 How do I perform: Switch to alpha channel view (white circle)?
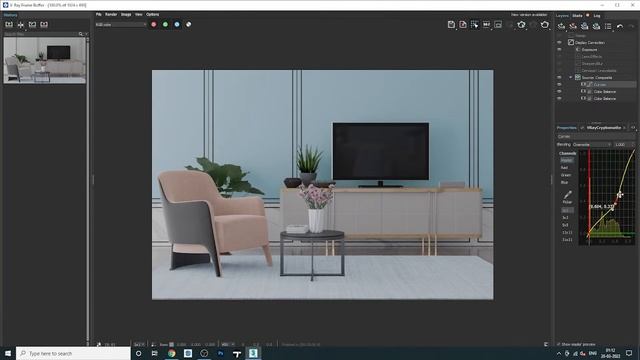tap(189, 24)
